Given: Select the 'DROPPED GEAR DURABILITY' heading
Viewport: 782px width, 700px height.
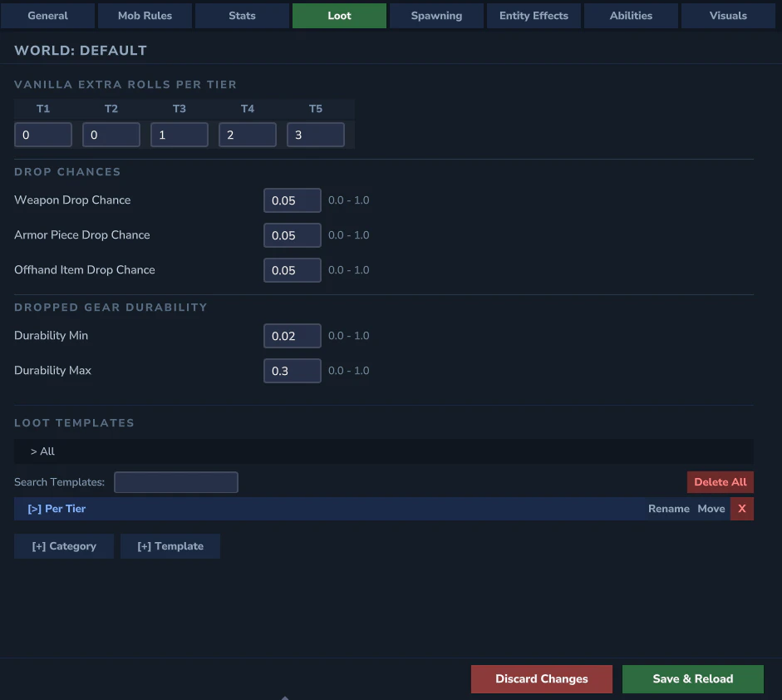Looking at the screenshot, I should coord(111,307).
